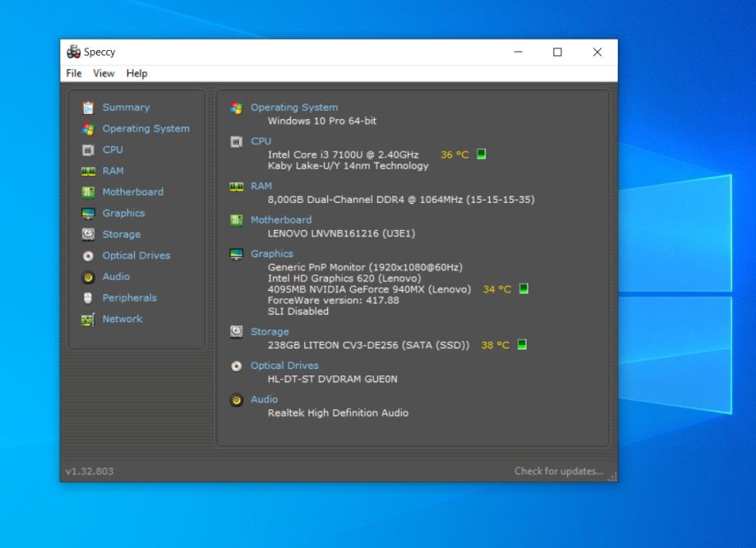The height and width of the screenshot is (548, 756).
Task: Click the Peripherals mouse icon in the sidebar
Action: [88, 298]
